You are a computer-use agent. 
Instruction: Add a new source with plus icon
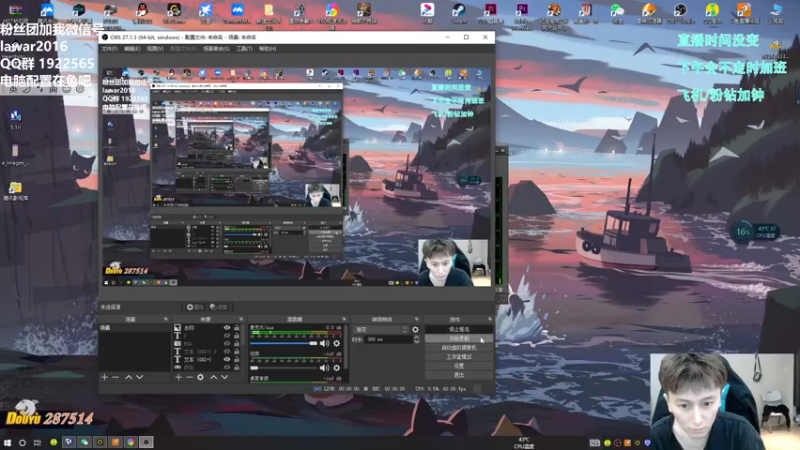[179, 377]
